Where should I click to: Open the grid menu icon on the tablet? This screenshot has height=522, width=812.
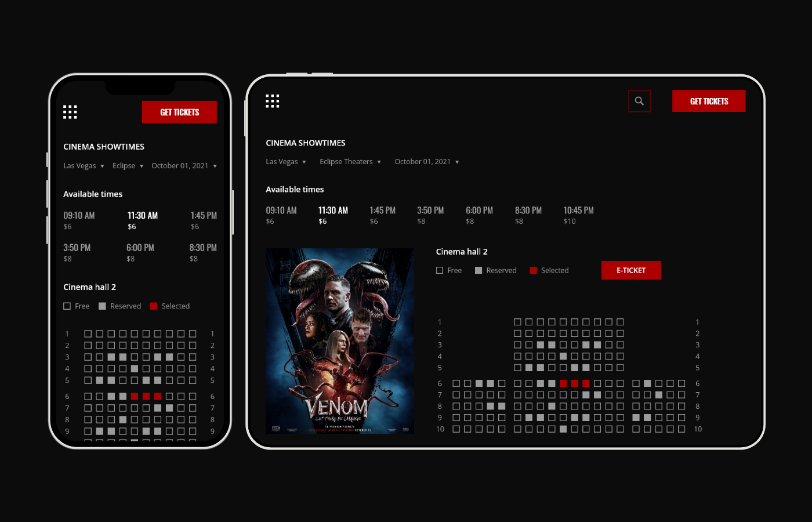click(273, 101)
